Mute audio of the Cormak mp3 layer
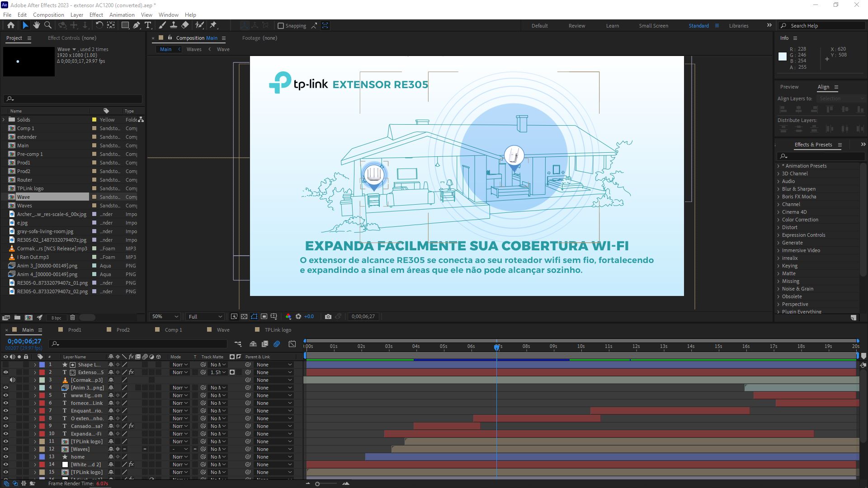Screen dimensions: 868x488 (13, 380)
